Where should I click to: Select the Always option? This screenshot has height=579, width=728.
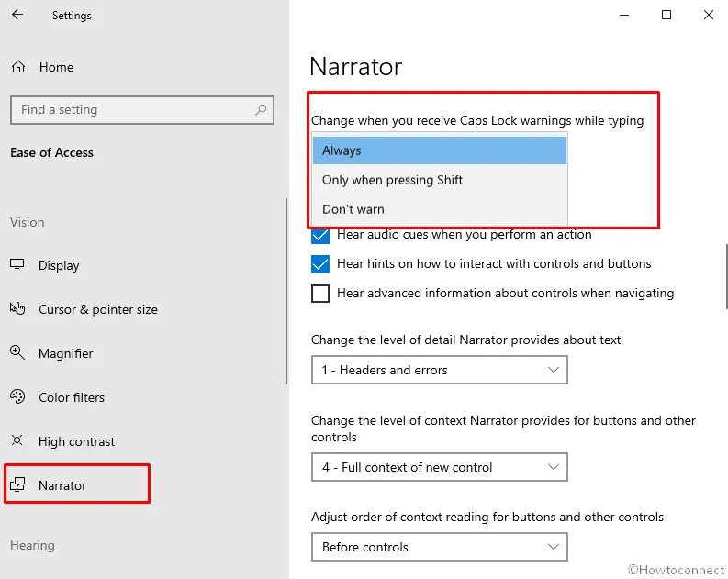click(439, 150)
